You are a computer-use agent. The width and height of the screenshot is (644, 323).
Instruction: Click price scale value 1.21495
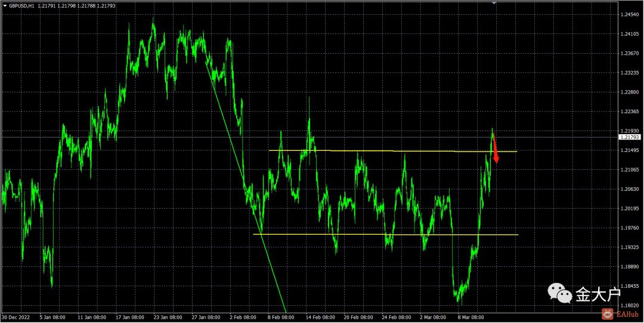pos(630,151)
